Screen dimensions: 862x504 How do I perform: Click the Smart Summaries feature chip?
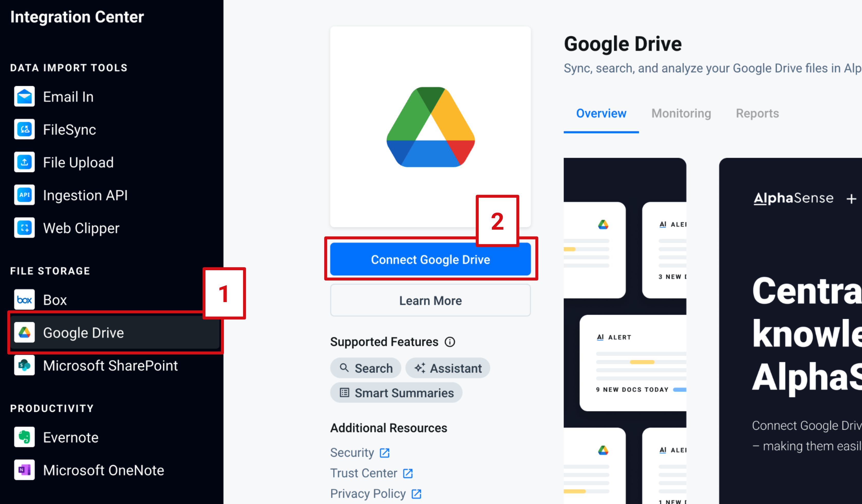[x=396, y=393]
